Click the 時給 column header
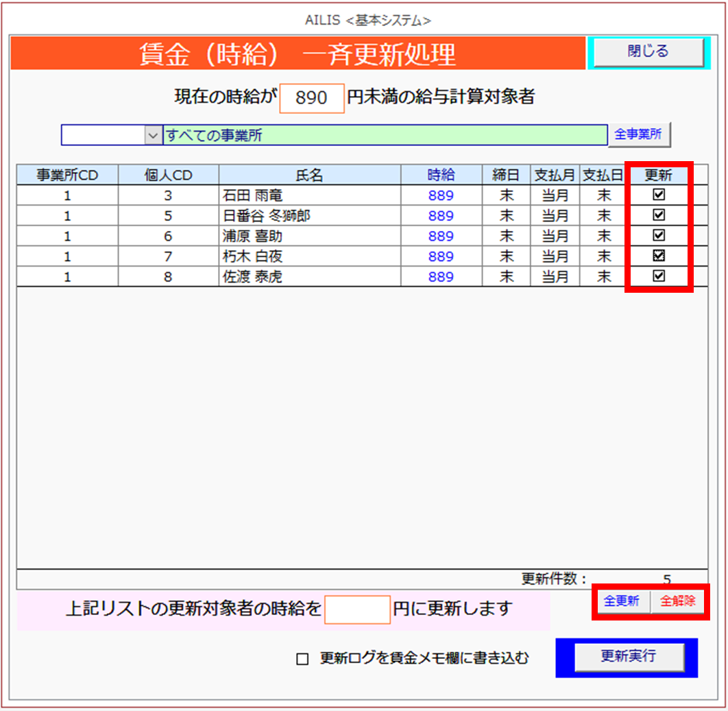 (441, 176)
